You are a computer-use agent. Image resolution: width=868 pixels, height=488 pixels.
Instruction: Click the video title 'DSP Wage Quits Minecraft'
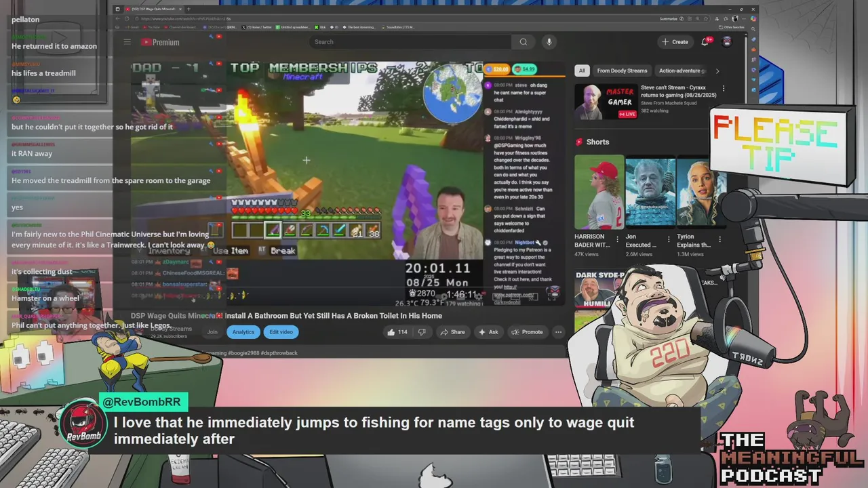click(x=286, y=316)
